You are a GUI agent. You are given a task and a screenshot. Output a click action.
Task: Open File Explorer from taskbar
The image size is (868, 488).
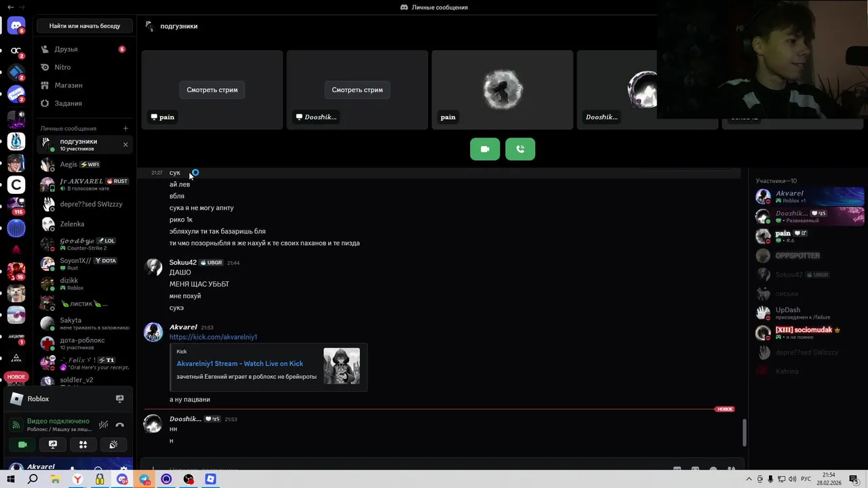55,479
